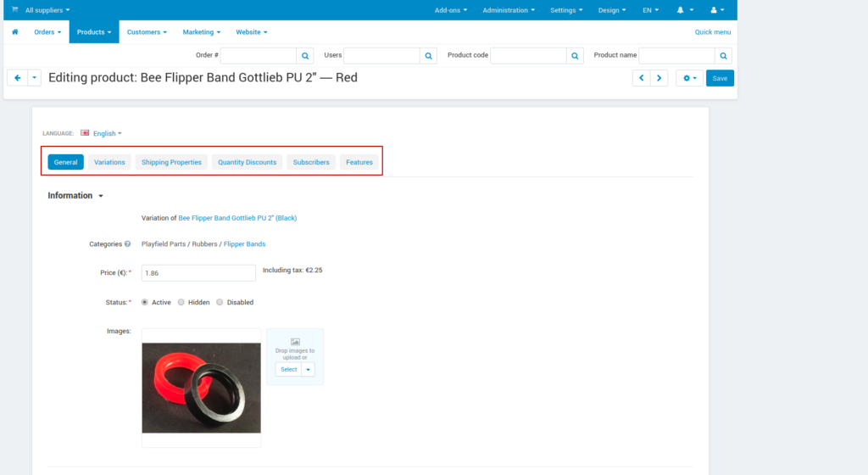Screen dimensions: 868x475
Task: Open the gear tools dropdown near Save
Action: coord(688,78)
